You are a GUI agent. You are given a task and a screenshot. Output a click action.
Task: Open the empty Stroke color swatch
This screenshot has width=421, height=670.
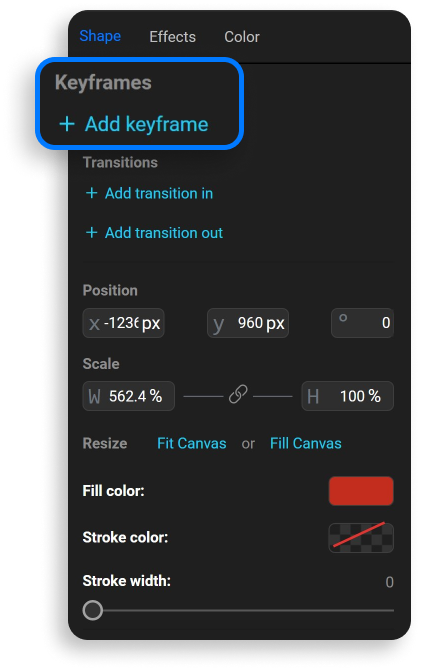[361, 538]
